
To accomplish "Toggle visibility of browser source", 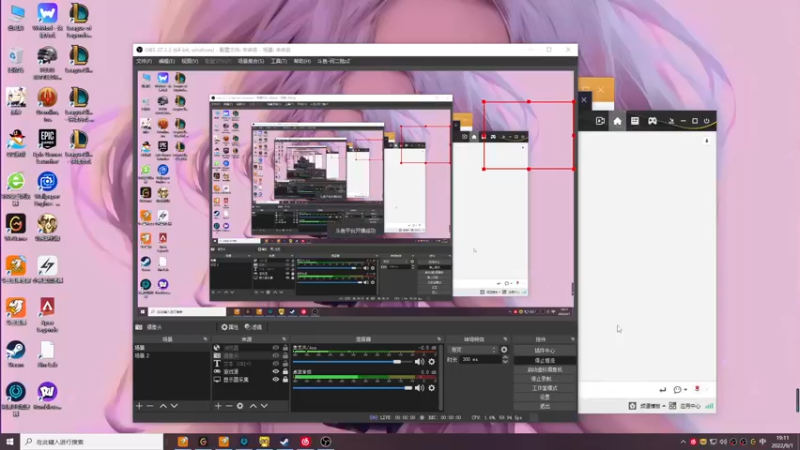I will [276, 348].
